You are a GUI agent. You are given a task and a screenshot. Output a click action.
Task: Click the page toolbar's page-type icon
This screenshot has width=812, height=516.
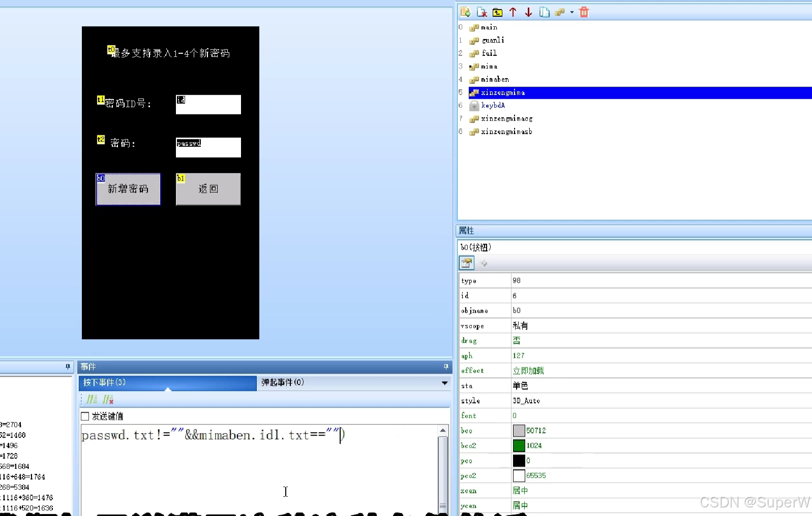[x=560, y=12]
